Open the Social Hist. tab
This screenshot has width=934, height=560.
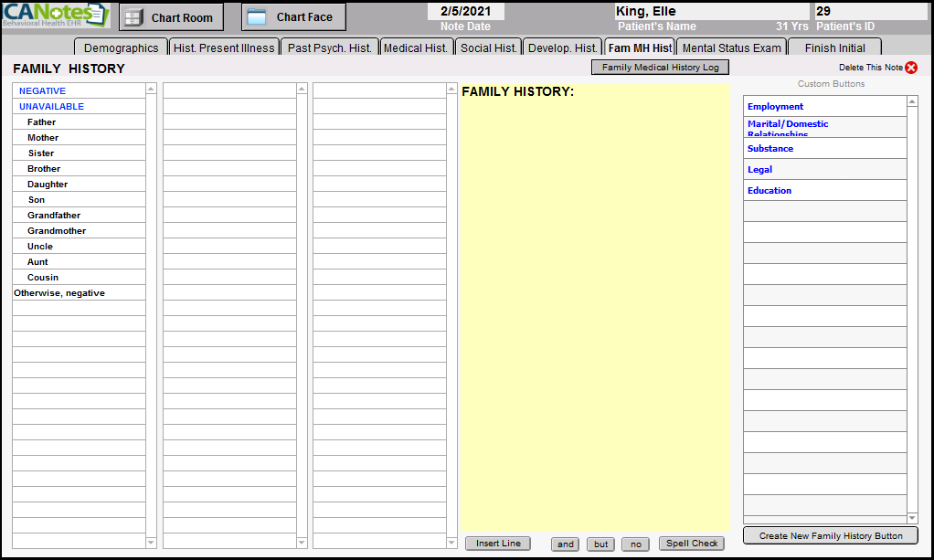click(488, 48)
